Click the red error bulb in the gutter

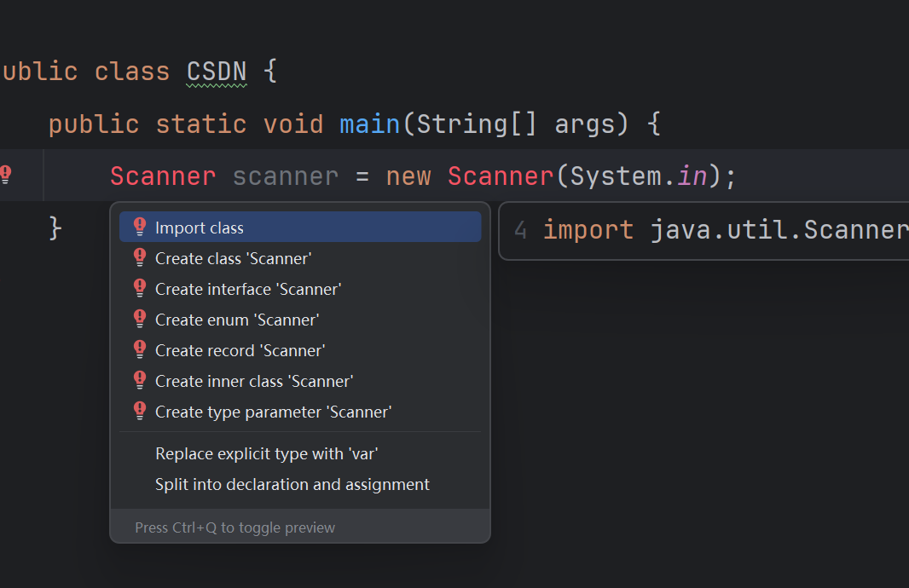tap(6, 174)
